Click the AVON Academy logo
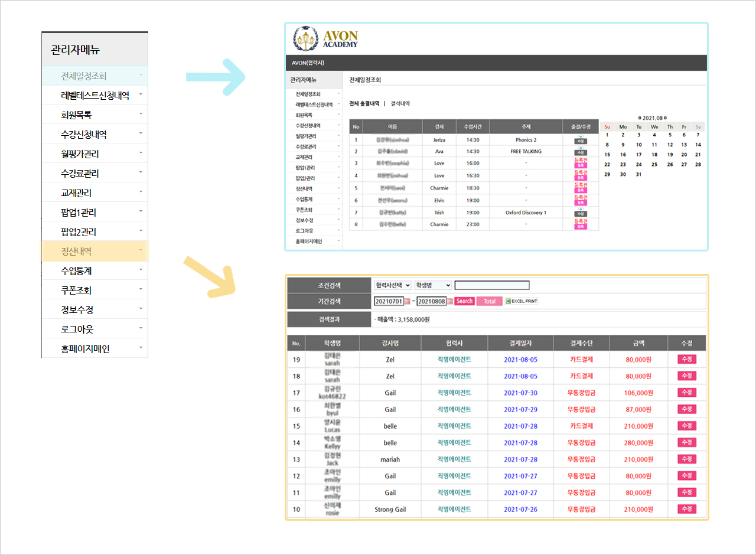The image size is (756, 555). click(325, 39)
